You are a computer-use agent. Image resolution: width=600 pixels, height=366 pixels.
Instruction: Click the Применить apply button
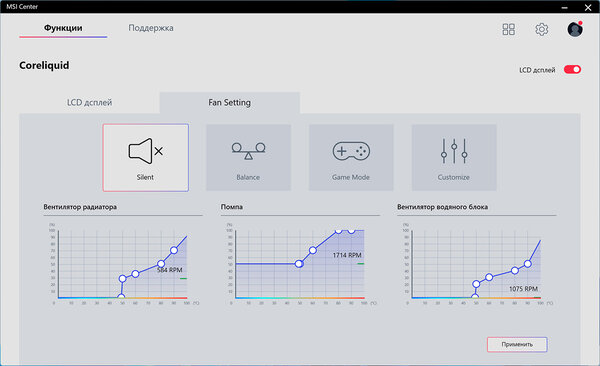[517, 344]
